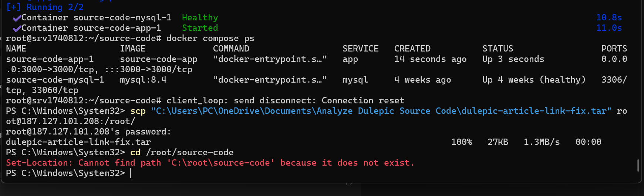The width and height of the screenshot is (644, 196).
Task: Click the checkmark beside Container source-code-app-1
Action: point(17,29)
